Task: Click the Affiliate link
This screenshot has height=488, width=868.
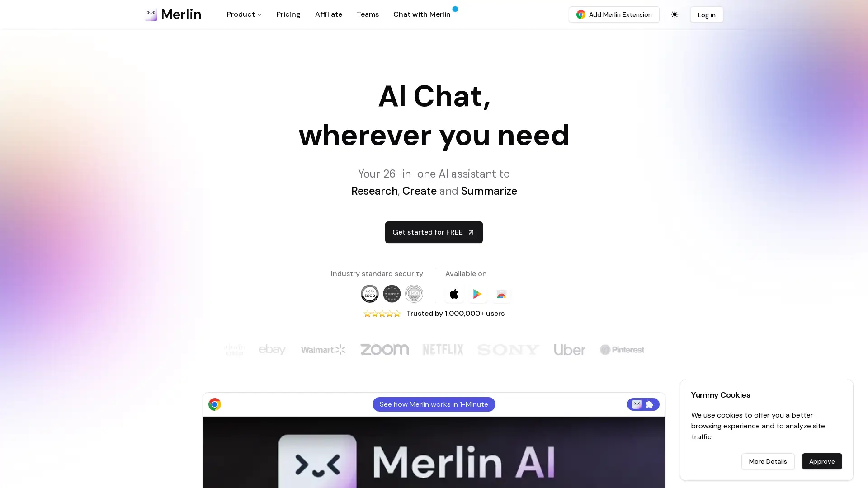Action: click(329, 14)
